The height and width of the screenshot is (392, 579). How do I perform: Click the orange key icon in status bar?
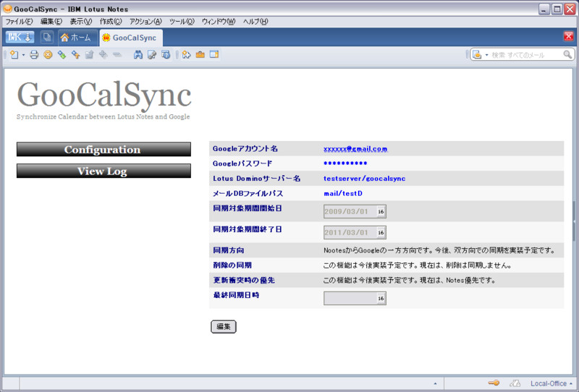point(494,383)
